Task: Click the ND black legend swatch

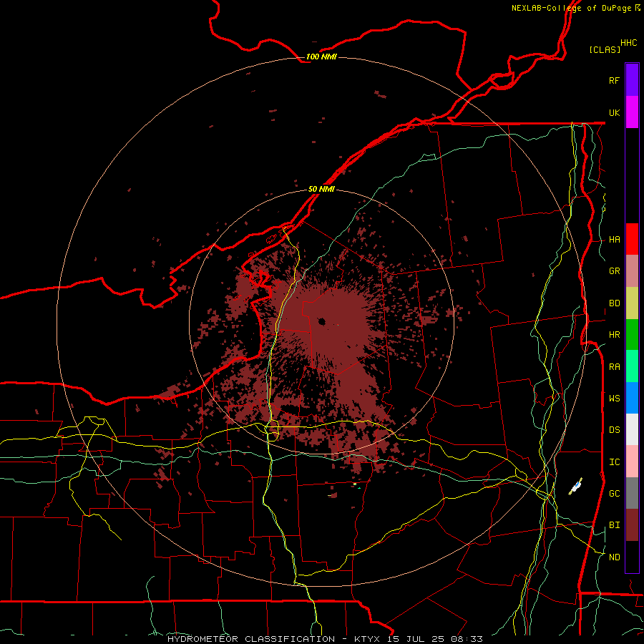Action: pyautogui.click(x=632, y=557)
